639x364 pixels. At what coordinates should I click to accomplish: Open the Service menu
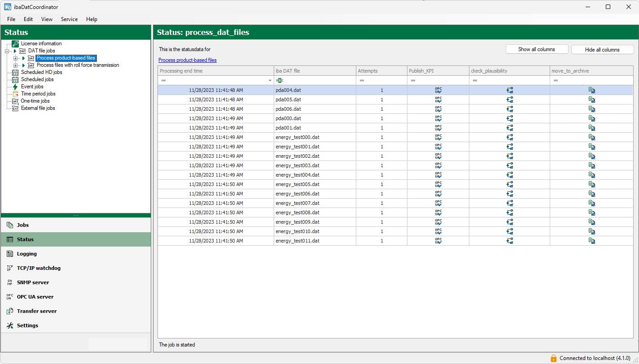pyautogui.click(x=69, y=19)
